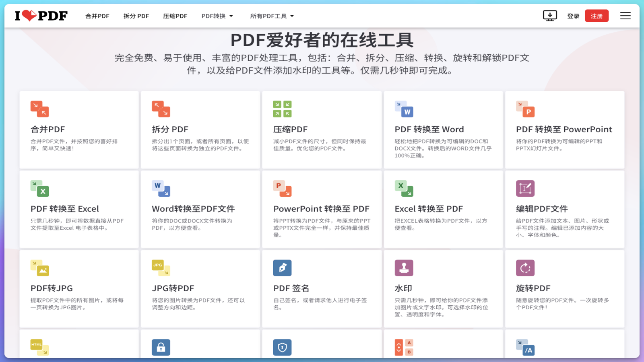Open the PDF 转换至 Word card title
This screenshot has height=362, width=644.
(429, 130)
